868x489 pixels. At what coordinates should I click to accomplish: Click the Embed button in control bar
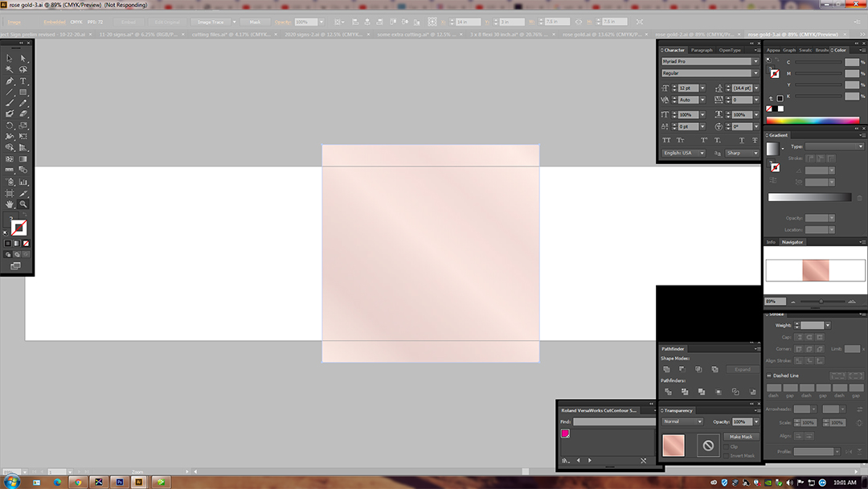click(x=129, y=23)
